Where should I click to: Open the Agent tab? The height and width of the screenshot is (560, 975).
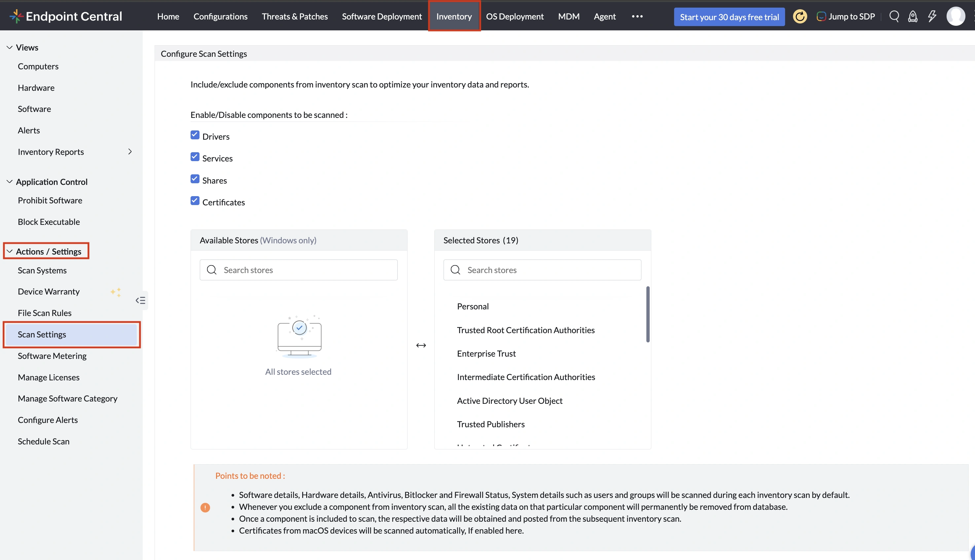tap(605, 16)
